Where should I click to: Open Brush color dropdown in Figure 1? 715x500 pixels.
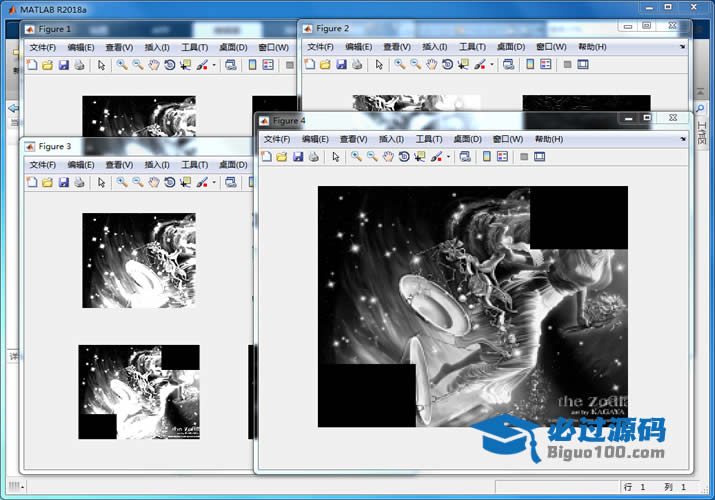point(214,65)
